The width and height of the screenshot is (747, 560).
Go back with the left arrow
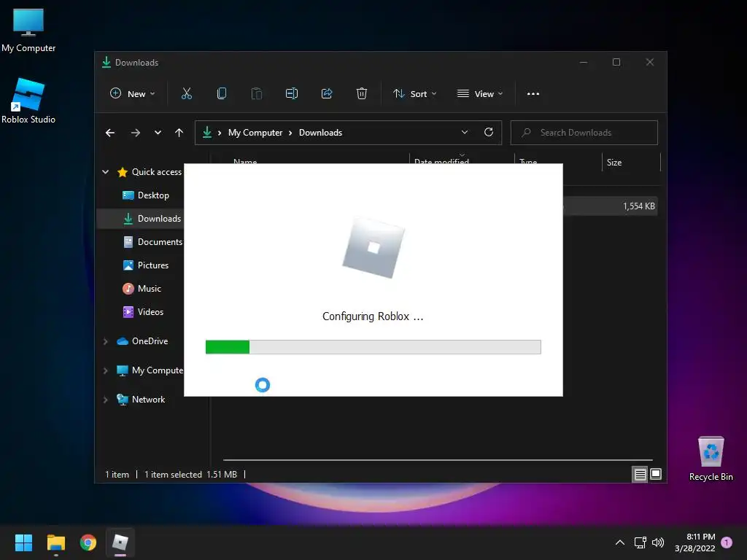click(110, 133)
